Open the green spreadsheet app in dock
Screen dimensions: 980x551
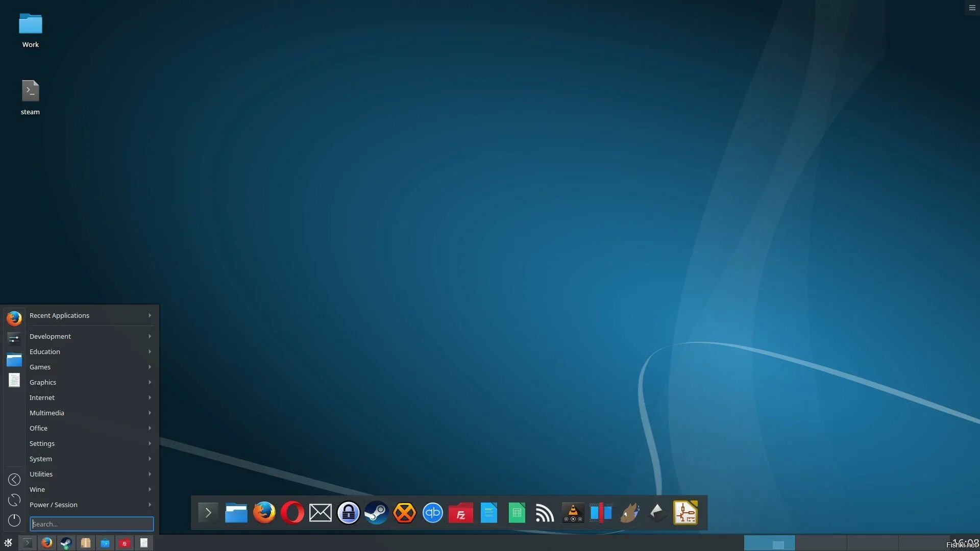pos(517,513)
